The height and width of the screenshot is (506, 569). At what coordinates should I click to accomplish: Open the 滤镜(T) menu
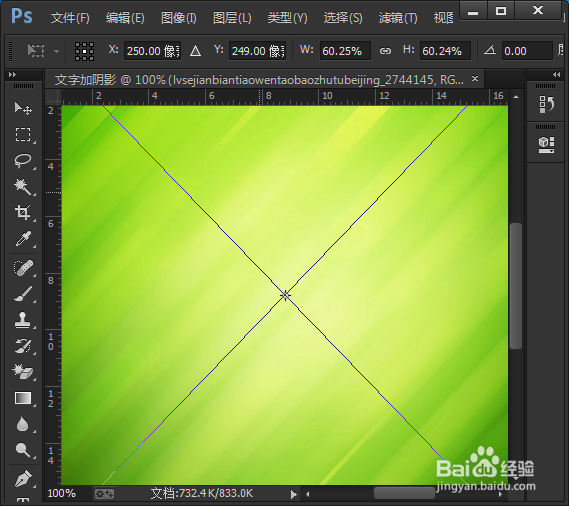pos(398,18)
